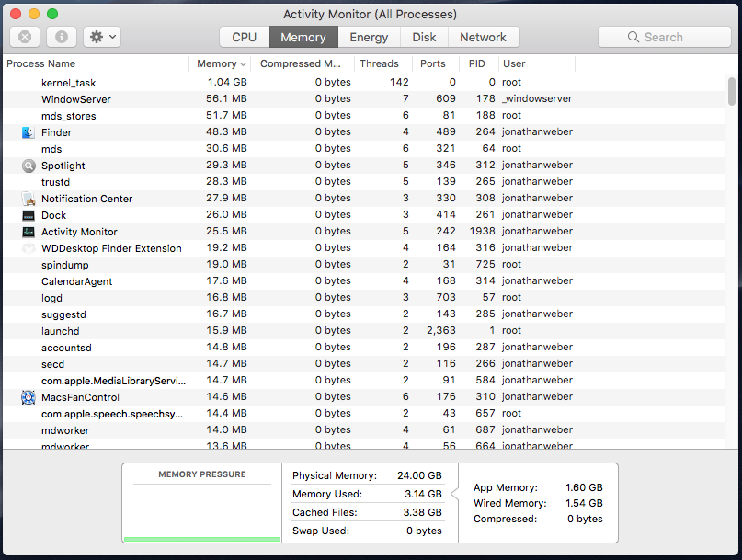Screen dimensions: 742x560
Task: Sort by Process Name column header
Action: [96, 63]
